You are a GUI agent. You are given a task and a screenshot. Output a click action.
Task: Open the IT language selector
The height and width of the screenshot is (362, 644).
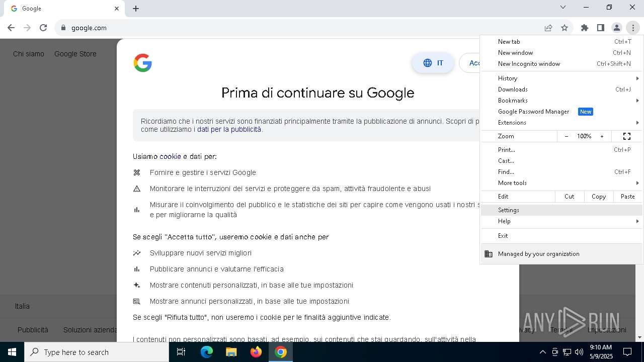(x=433, y=63)
